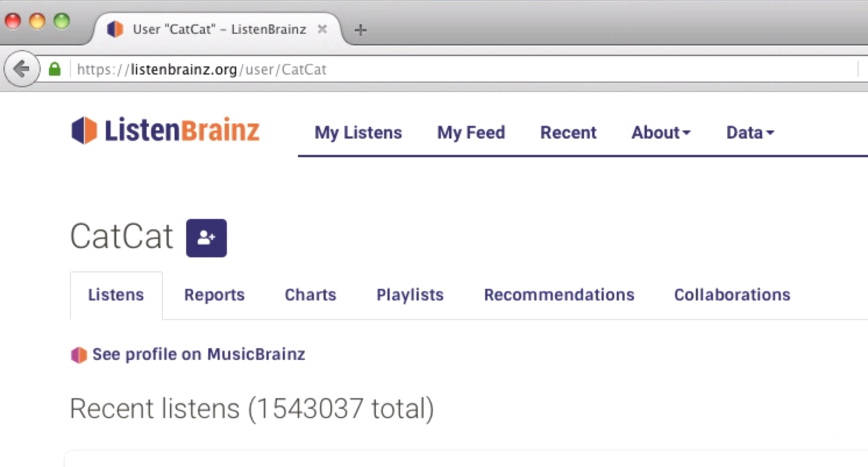This screenshot has width=868, height=467.
Task: Open the Recent listens navigation link
Action: [x=568, y=133]
